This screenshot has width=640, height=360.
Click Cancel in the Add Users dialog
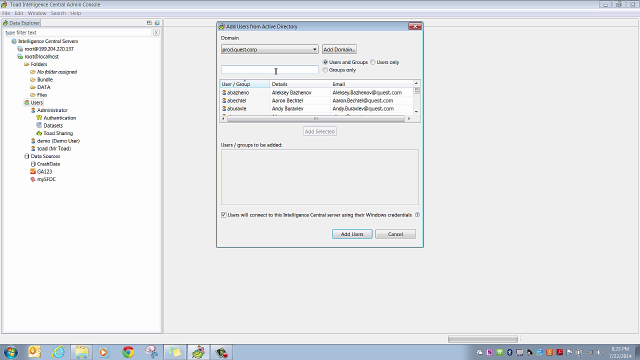click(395, 234)
